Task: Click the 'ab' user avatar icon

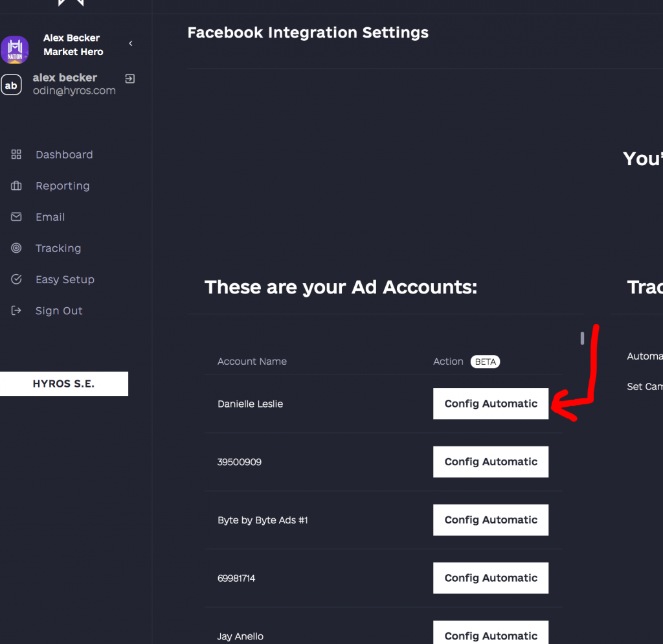Action: 11,85
